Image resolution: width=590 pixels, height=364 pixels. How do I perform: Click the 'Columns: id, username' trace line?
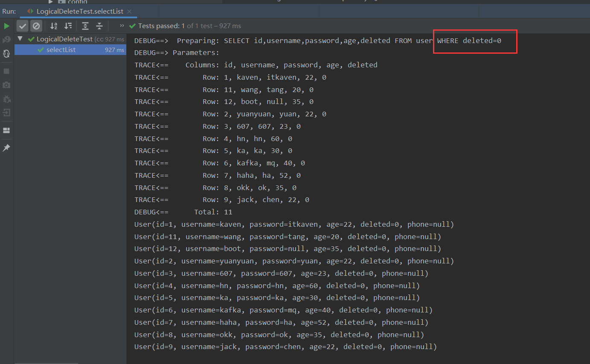coord(256,65)
